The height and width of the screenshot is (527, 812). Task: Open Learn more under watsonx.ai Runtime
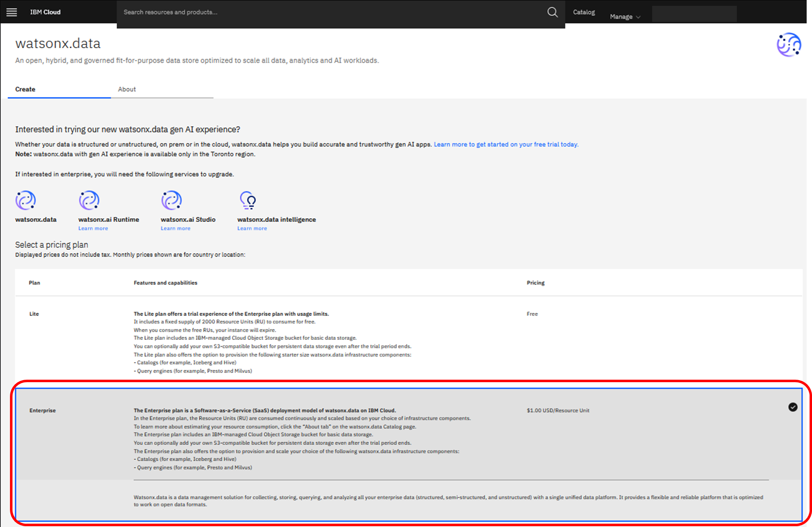[x=93, y=228]
